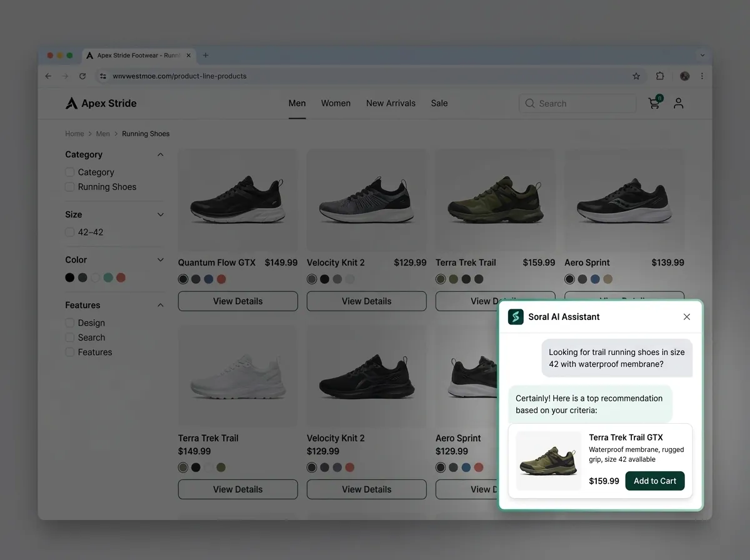This screenshot has width=750, height=560.
Task: Open Aero Sprint $139.99 shoe image
Action: coord(624,200)
